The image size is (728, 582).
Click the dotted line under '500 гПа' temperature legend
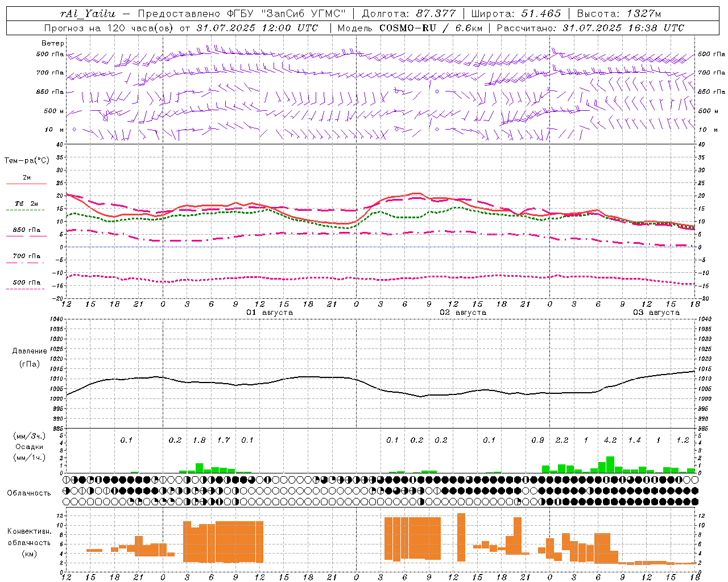pos(25,289)
